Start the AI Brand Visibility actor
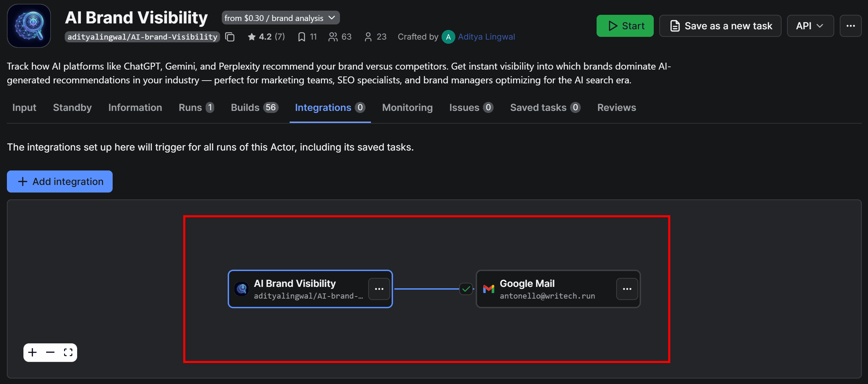 pos(625,25)
